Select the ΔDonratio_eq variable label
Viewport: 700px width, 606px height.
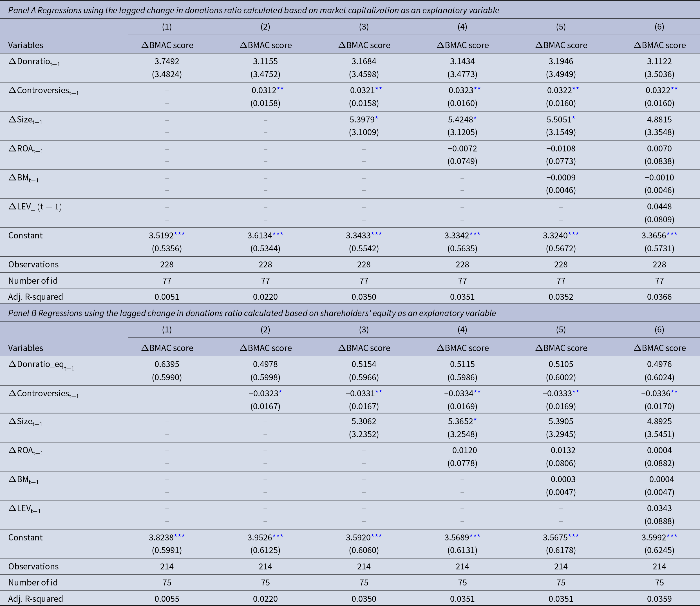[41, 365]
